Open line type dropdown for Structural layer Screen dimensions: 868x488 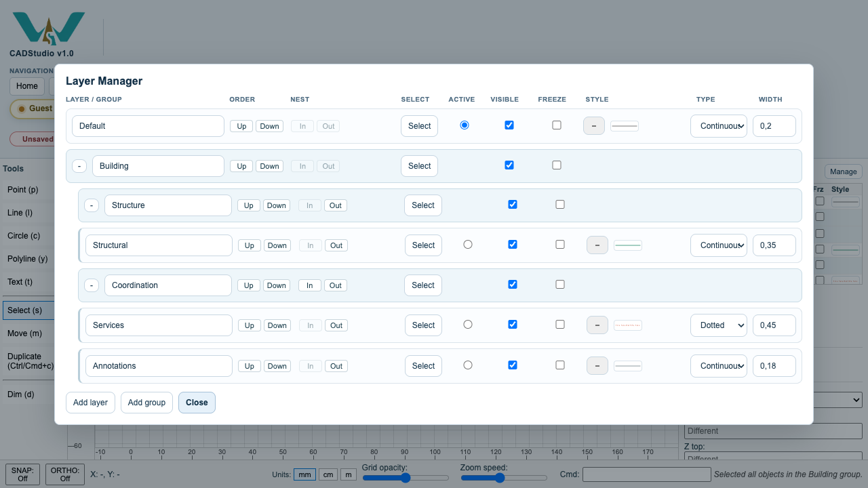[719, 245]
